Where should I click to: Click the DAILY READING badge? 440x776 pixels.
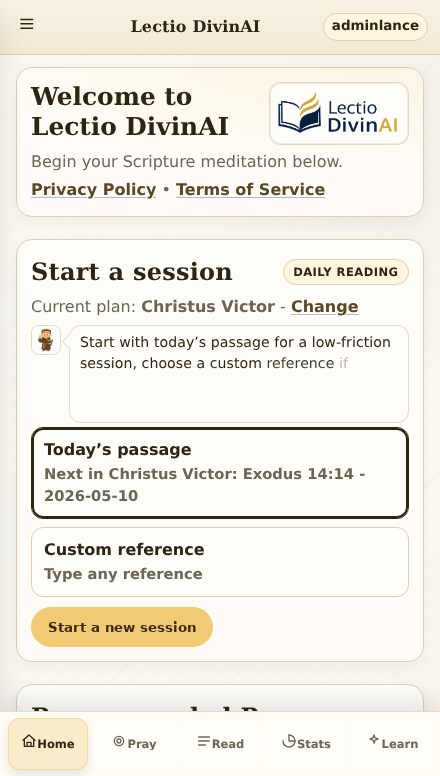click(345, 272)
